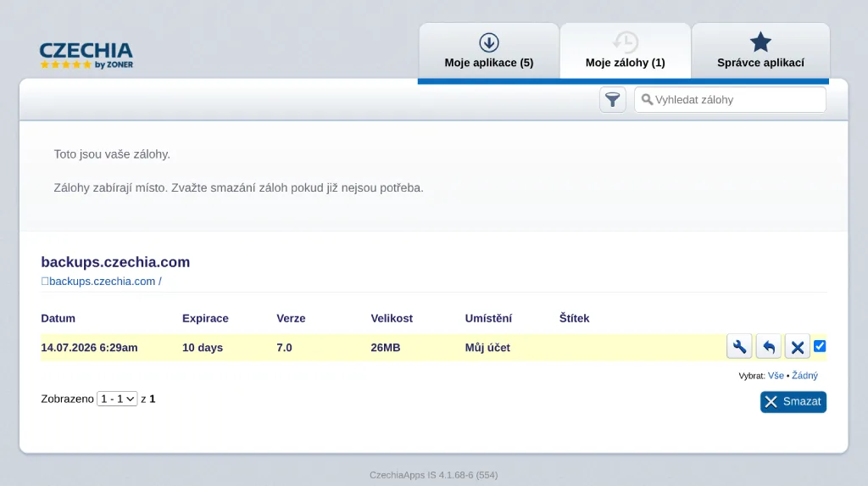868x486 pixels.
Task: Click the Datum column header
Action: (58, 318)
